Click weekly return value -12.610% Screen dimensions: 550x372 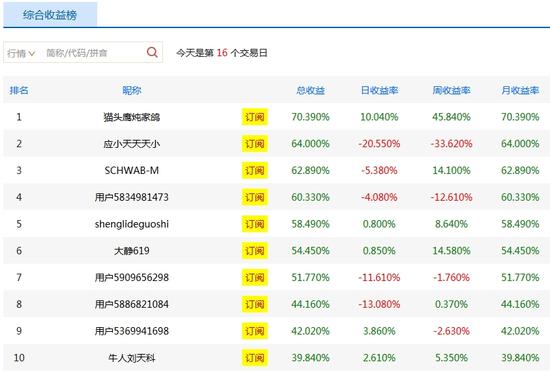451,197
